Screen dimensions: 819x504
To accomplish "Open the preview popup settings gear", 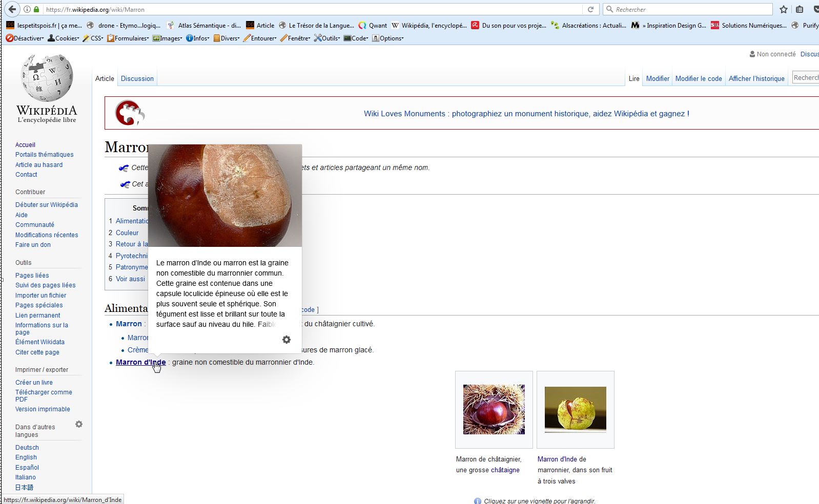I will coord(286,340).
